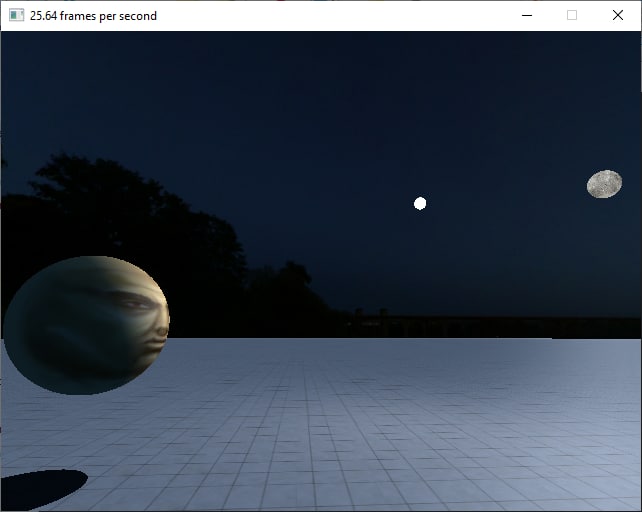The width and height of the screenshot is (642, 512).
Task: Click the disabled maximize window button
Action: point(572,16)
